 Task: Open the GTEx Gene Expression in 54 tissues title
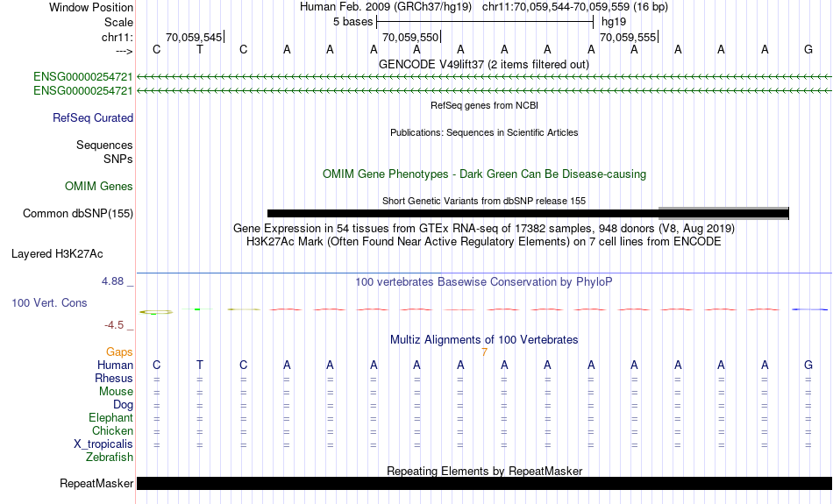click(x=484, y=229)
